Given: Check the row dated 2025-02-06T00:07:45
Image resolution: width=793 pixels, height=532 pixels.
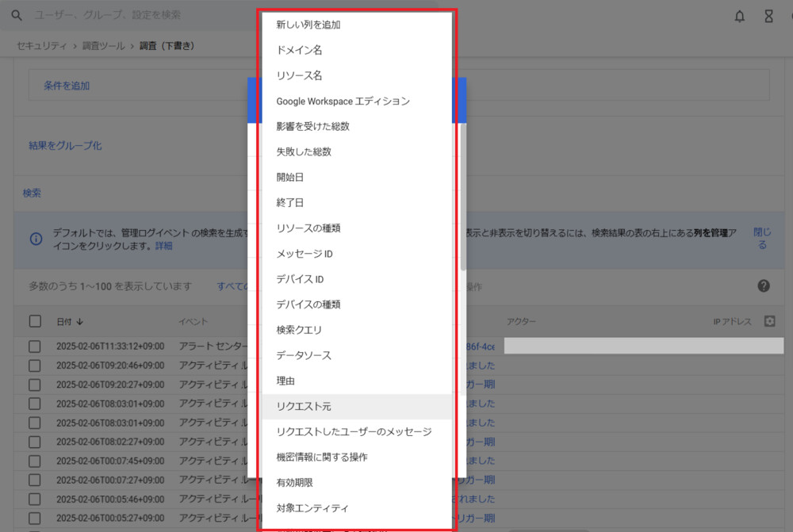Looking at the screenshot, I should 34,461.
